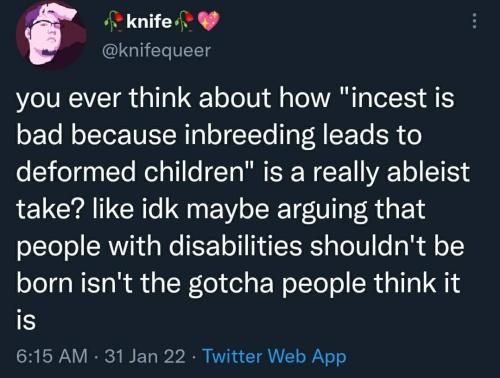Click the word "disabilities" in the tweet
The image size is (500, 378).
click(235, 246)
